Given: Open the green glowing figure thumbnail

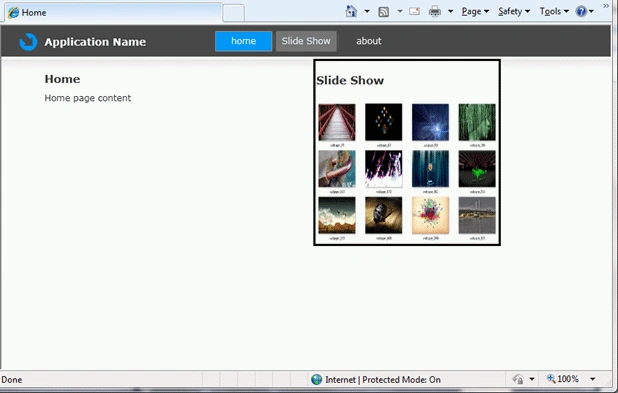Looking at the screenshot, I should (x=477, y=169).
